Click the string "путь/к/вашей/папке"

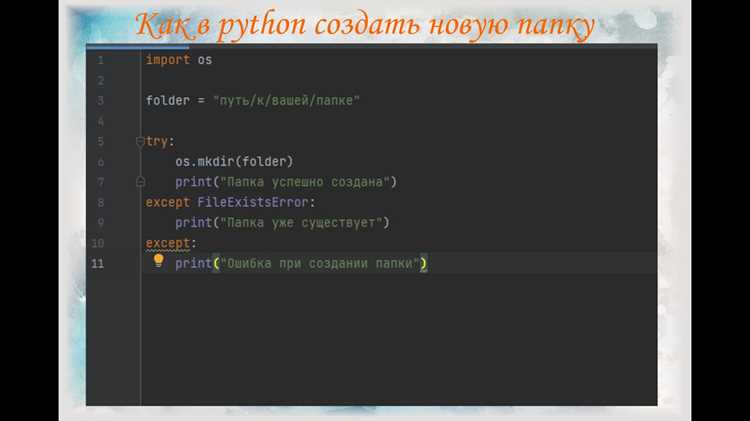287,100
